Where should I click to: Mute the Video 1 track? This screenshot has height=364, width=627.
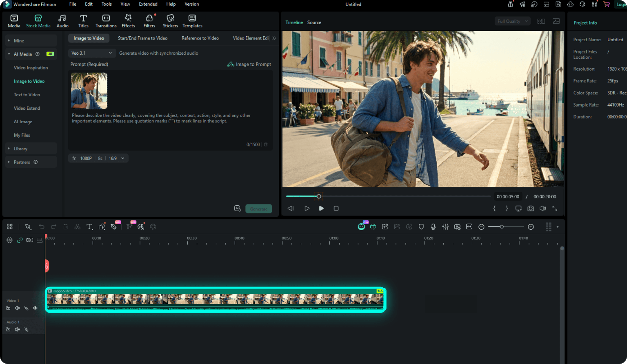(x=17, y=308)
